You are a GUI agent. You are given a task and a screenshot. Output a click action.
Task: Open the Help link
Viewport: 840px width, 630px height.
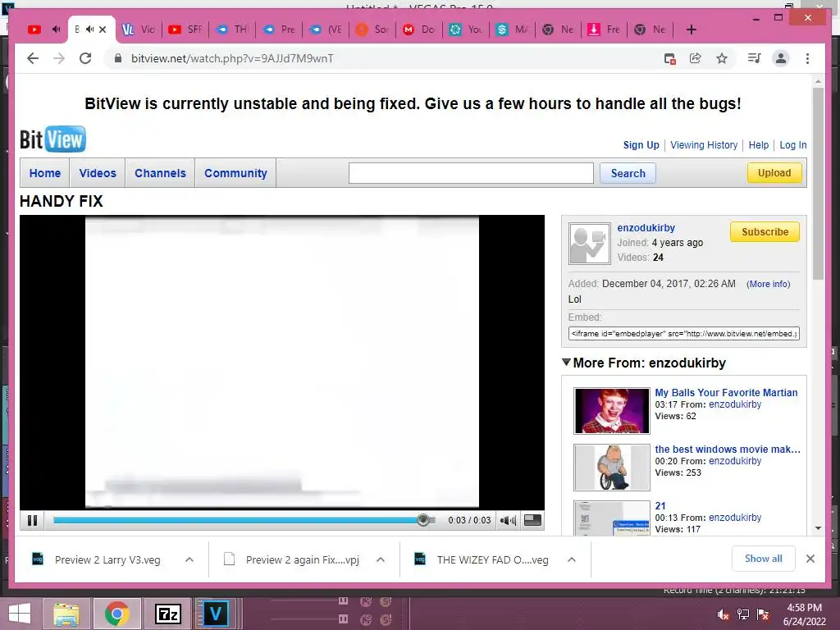(759, 144)
